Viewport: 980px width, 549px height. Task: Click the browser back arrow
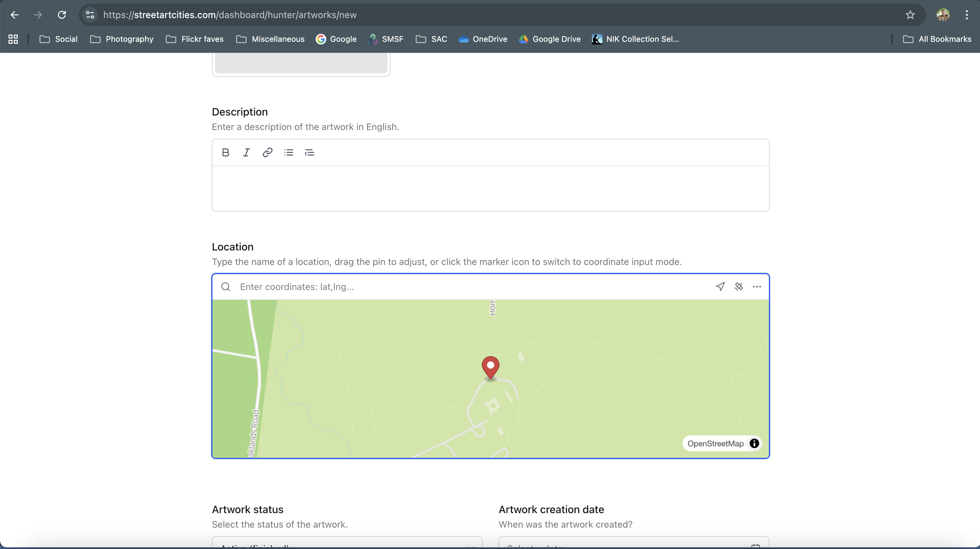click(14, 15)
